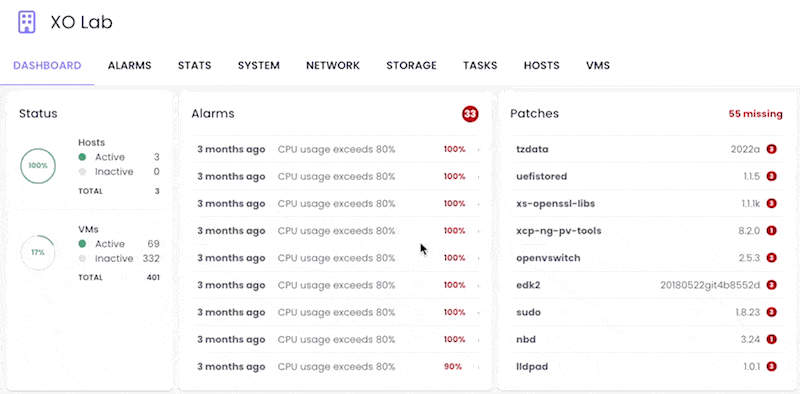Viewport: 800px width, 394px height.
Task: Click the red badge next to nbd 3.24
Action: (771, 339)
